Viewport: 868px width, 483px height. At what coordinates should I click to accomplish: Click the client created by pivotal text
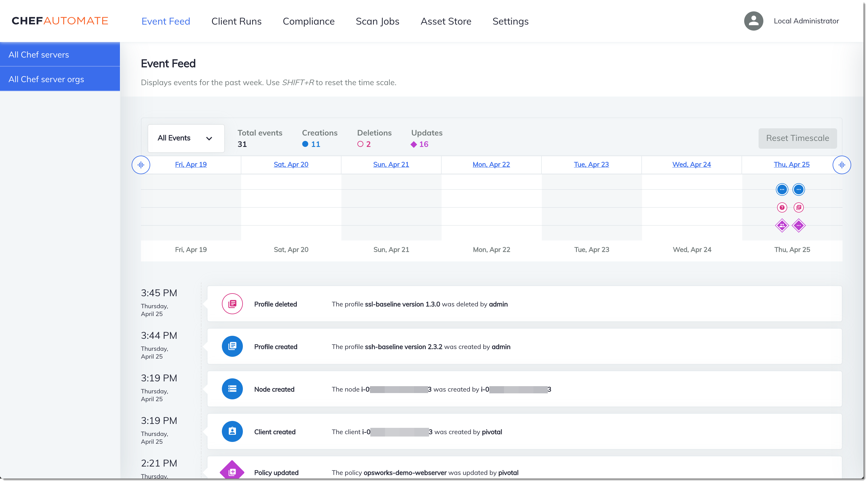[x=417, y=432]
